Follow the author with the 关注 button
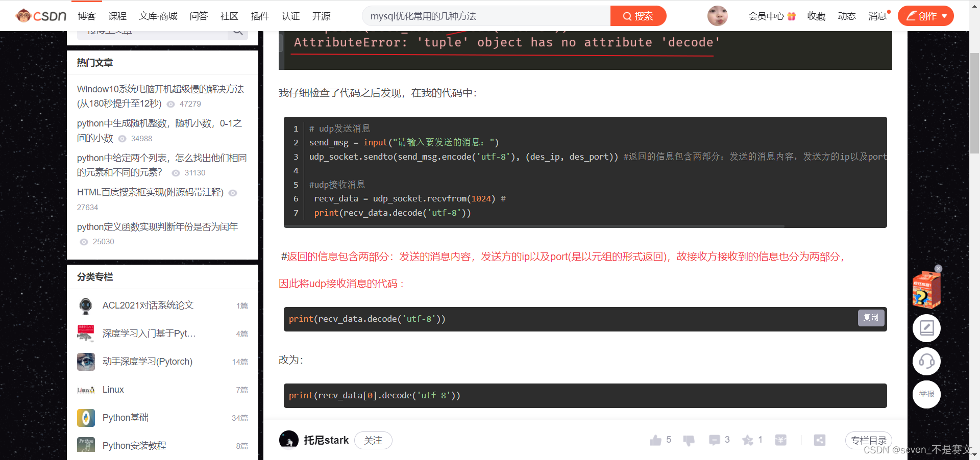This screenshot has width=980, height=460. 373,440
